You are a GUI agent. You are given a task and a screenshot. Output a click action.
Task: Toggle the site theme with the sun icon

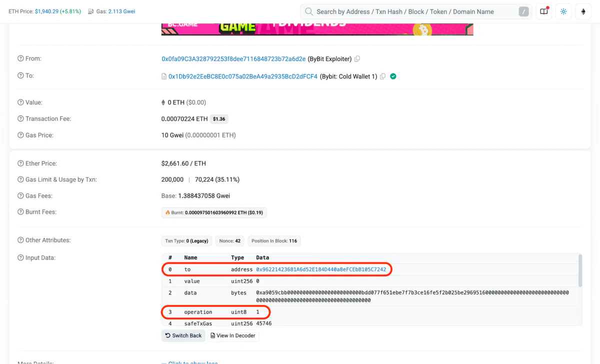[x=563, y=11]
